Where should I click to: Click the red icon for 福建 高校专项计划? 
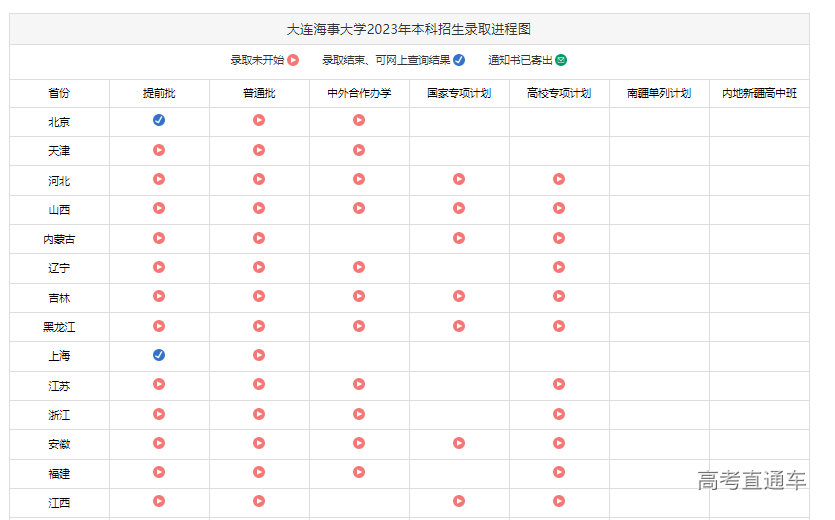[x=559, y=472]
